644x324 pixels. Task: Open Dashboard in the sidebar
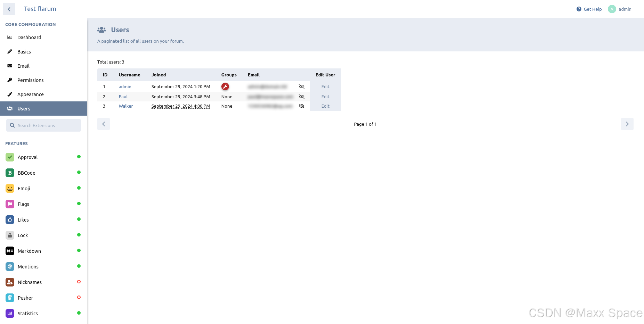click(43, 38)
